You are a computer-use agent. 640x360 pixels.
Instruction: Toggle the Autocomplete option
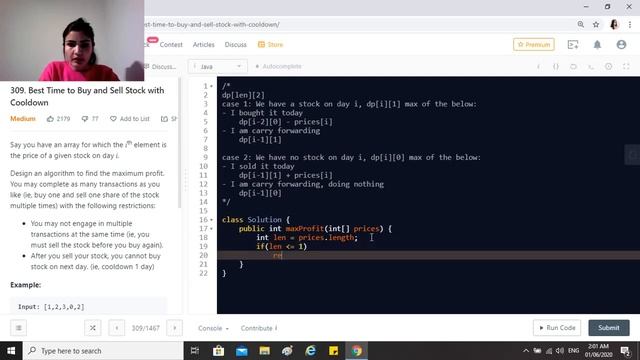(278, 66)
